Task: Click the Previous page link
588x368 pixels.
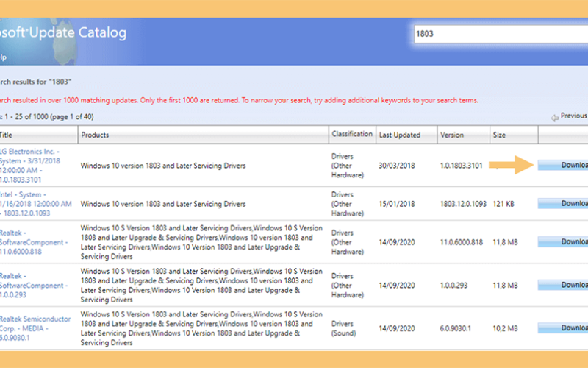Action: pyautogui.click(x=573, y=116)
